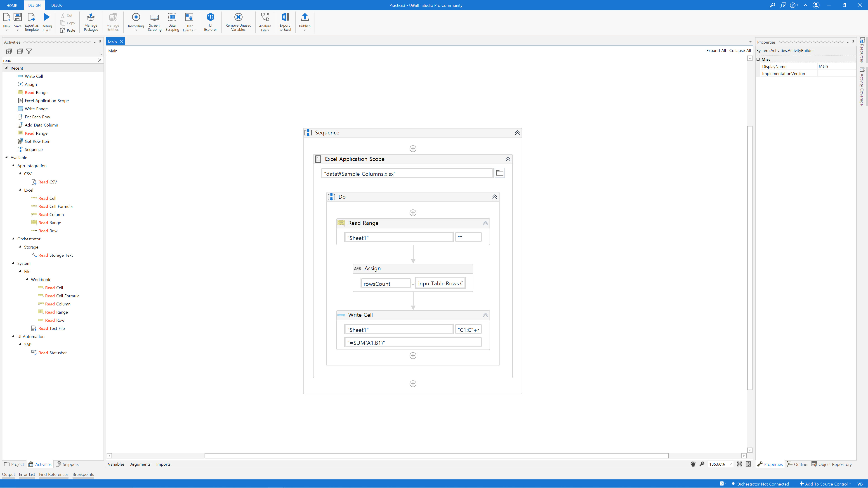Click Expand All link
The width and height of the screenshot is (868, 488).
click(716, 51)
